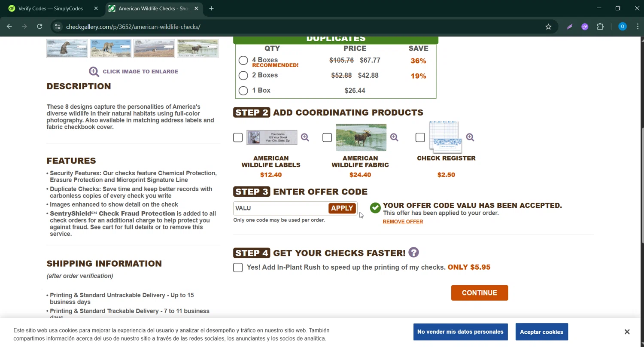Check the American Wildlife Fabric cover add-on

click(327, 137)
